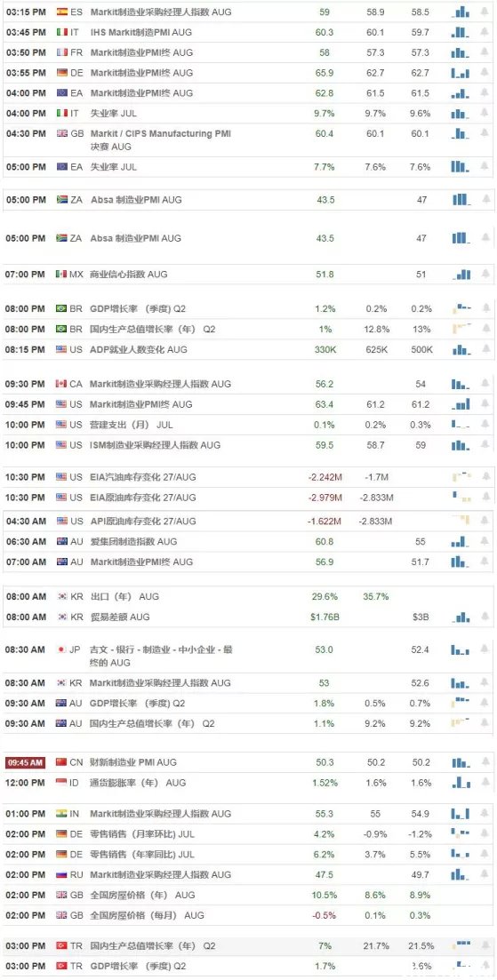Open the ADP就业人数变化 AUG event
This screenshot has height=980, width=497.
click(138, 349)
